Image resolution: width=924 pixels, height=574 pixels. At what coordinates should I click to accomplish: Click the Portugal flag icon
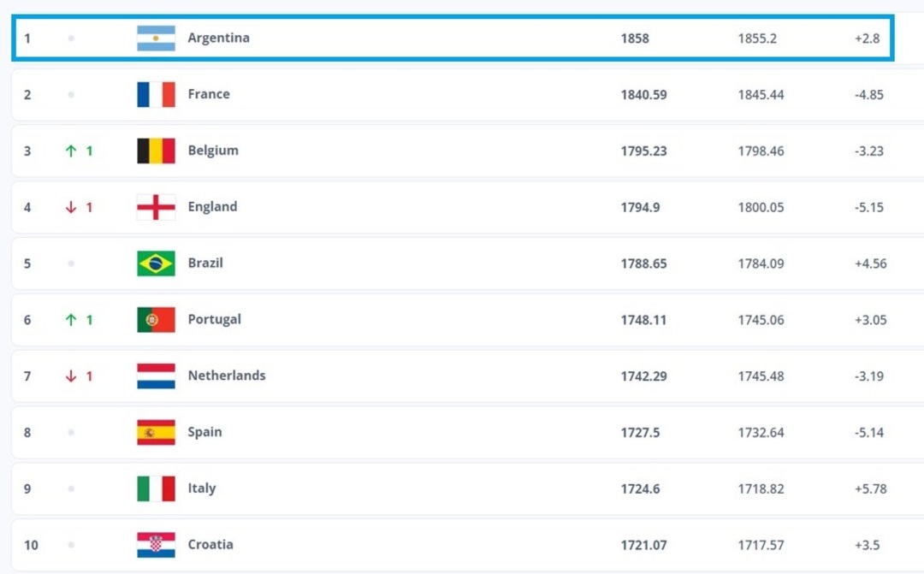tap(156, 320)
